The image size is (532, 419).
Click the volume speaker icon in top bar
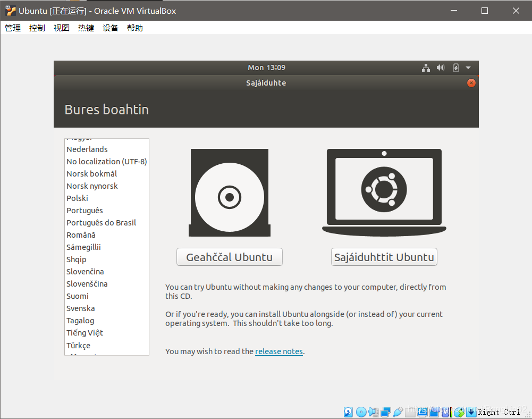441,68
